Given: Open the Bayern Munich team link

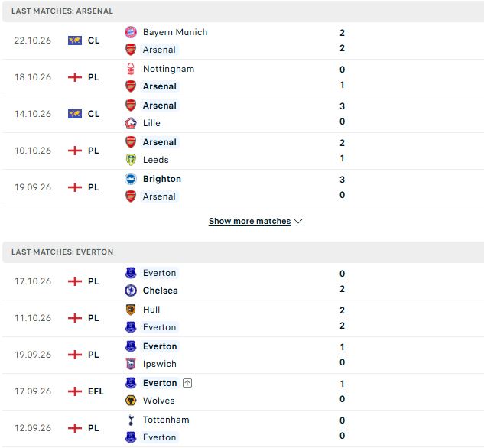Looking at the screenshot, I should [175, 32].
